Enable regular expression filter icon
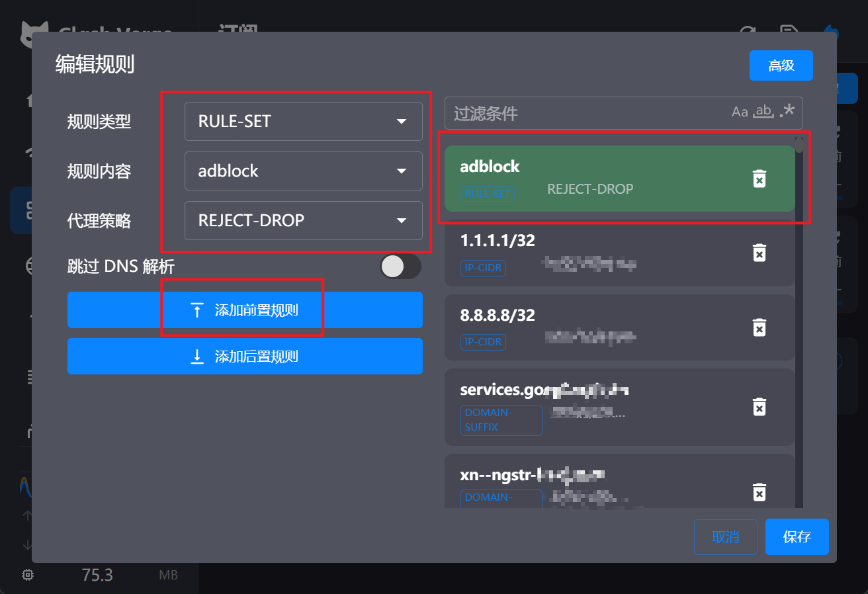 787,111
